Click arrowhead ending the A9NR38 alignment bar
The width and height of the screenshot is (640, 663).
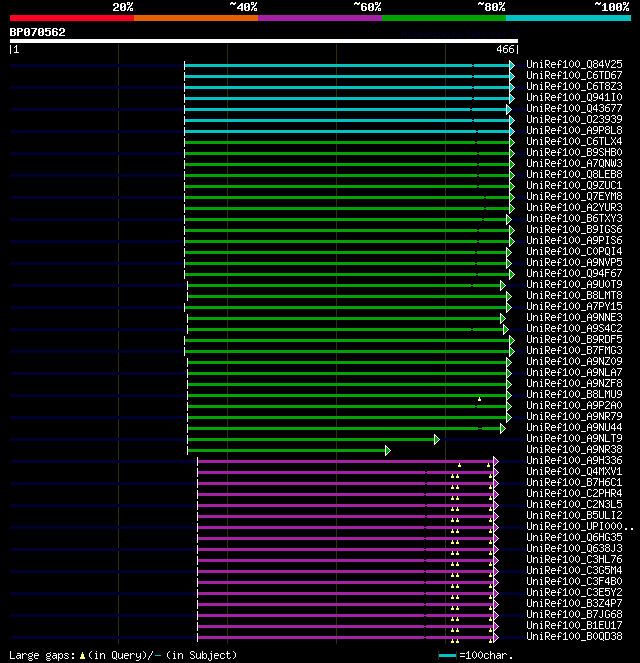388,451
